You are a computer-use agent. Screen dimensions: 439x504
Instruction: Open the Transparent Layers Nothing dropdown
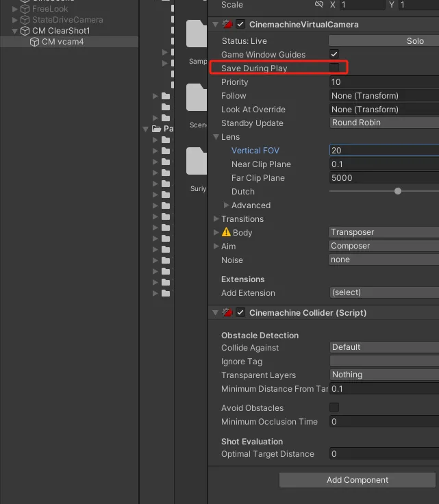pos(384,375)
